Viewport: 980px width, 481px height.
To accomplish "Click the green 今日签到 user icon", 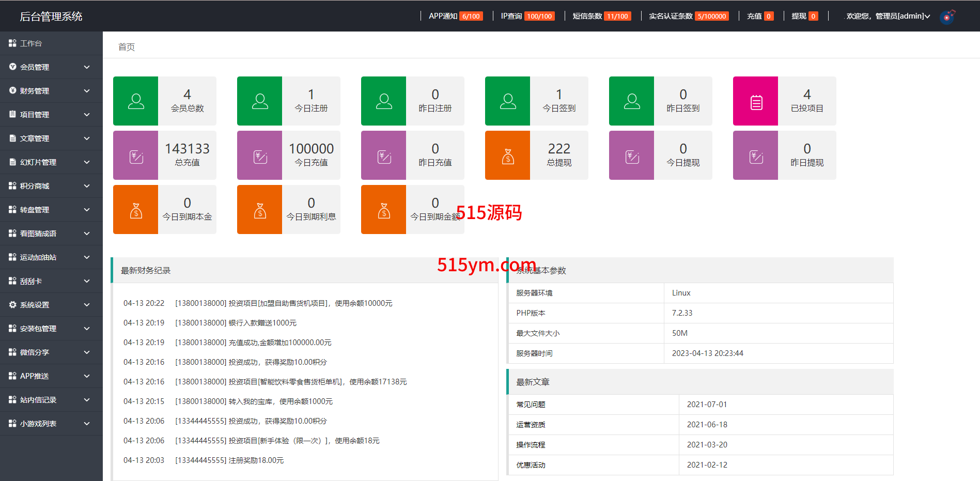I will coord(507,101).
